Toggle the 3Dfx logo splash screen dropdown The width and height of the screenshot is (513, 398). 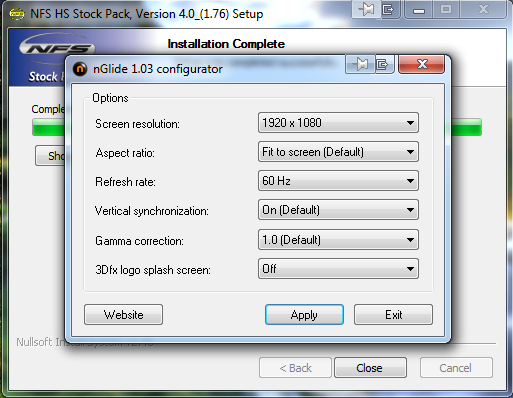338,269
